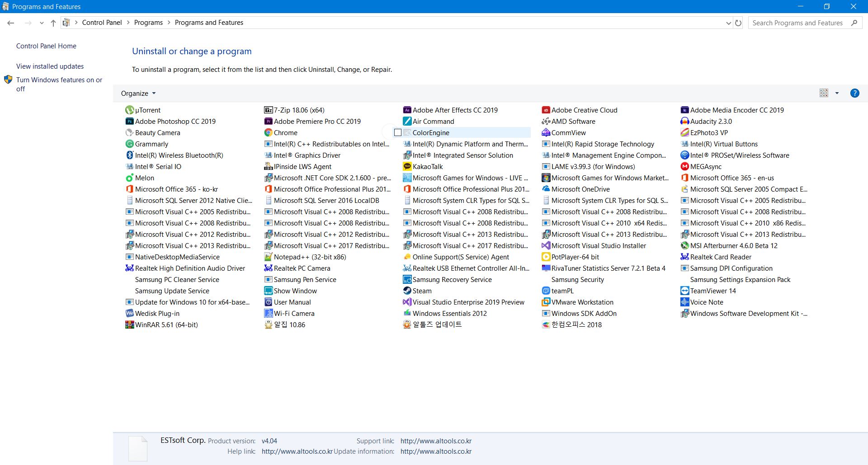Select the WinRAR 5.61 icon

coord(130,324)
